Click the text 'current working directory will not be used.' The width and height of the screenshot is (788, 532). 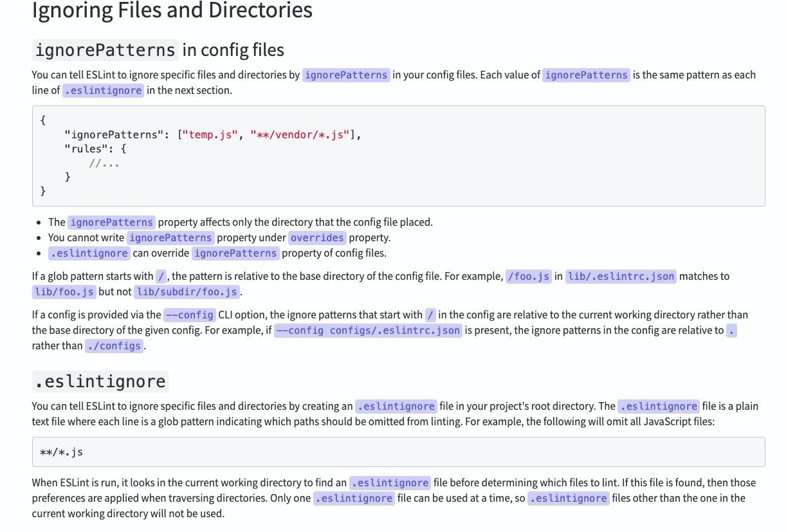(x=128, y=513)
